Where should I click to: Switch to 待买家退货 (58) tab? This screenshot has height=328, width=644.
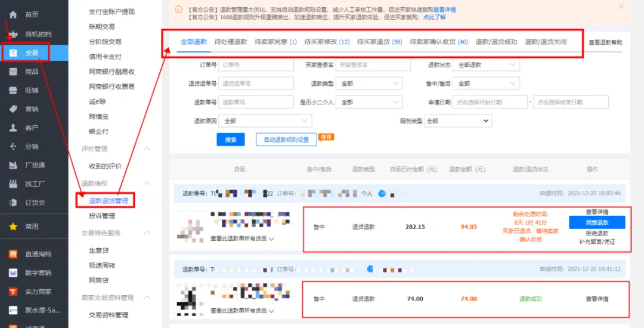[x=379, y=42]
